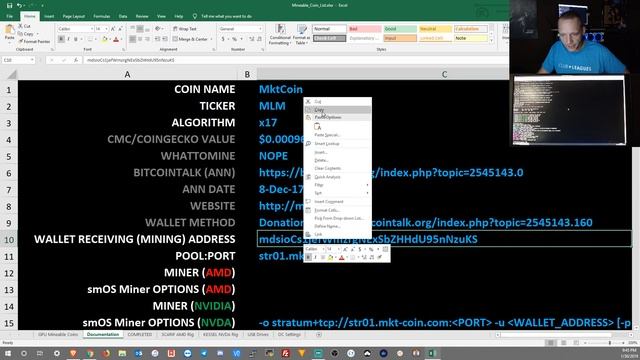Undo the last action in the title bar

point(19,6)
